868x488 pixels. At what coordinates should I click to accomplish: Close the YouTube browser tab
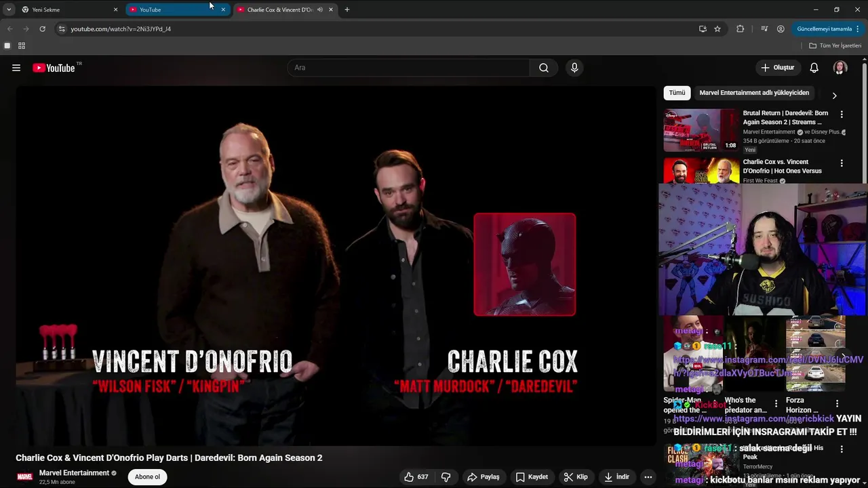[x=223, y=9]
